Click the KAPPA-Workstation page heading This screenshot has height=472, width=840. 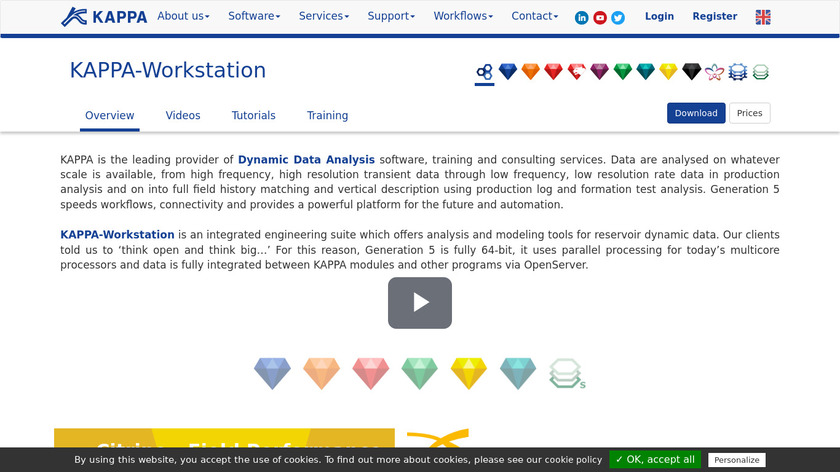point(168,70)
